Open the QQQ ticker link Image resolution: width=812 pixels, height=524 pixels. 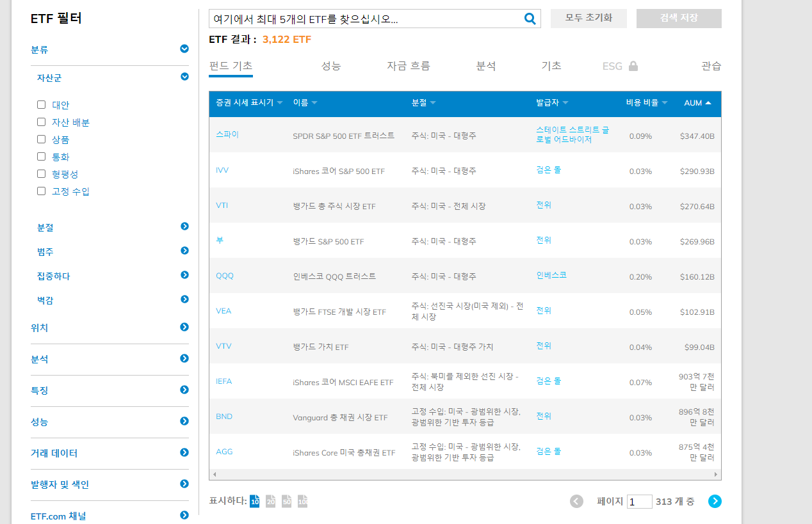coord(225,276)
